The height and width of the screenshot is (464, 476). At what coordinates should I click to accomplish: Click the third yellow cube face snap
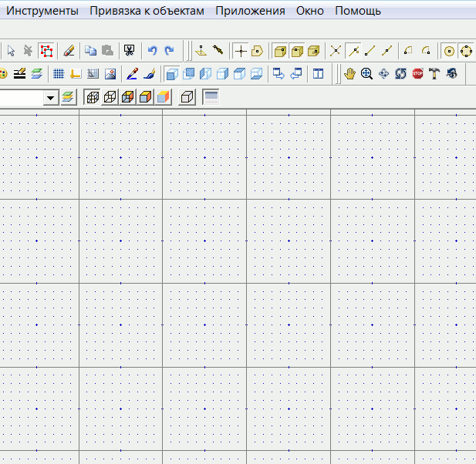tap(314, 51)
